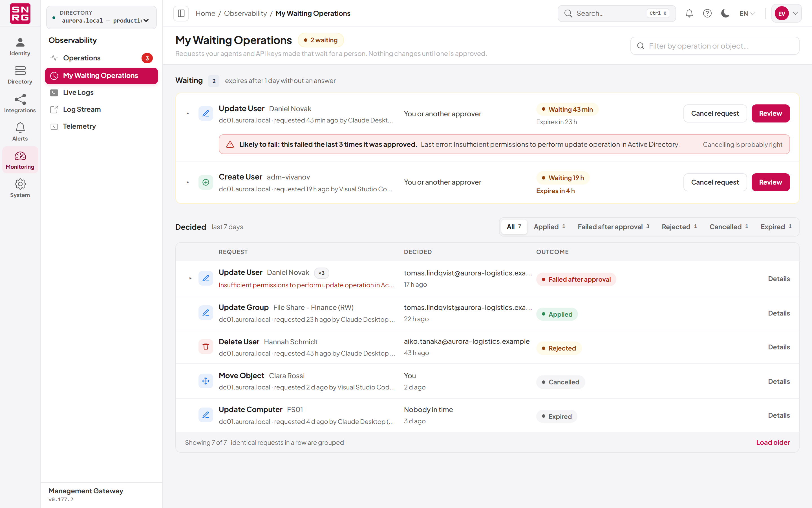The image size is (812, 508).
Task: Expand the decided Update User ×3 group
Action: click(190, 278)
